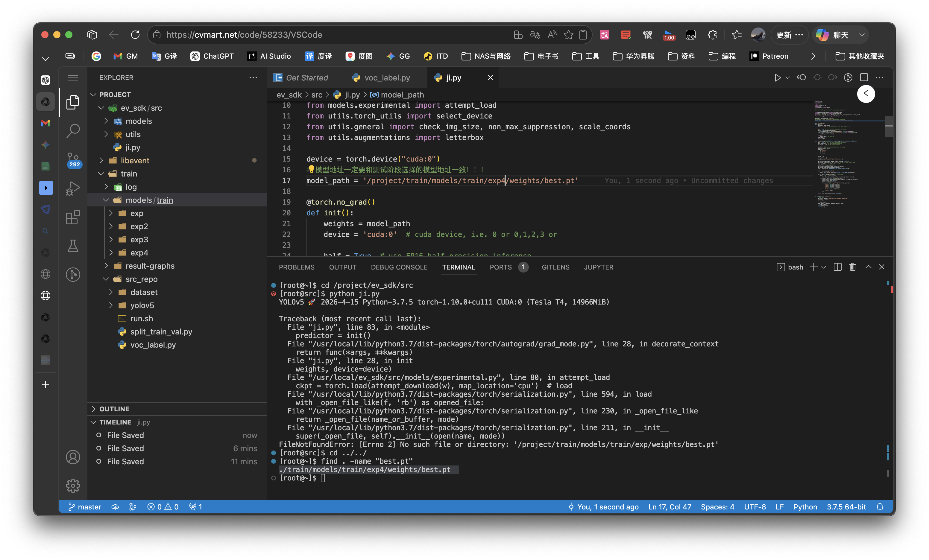Click the Run Python File play icon
929x560 pixels.
click(778, 78)
